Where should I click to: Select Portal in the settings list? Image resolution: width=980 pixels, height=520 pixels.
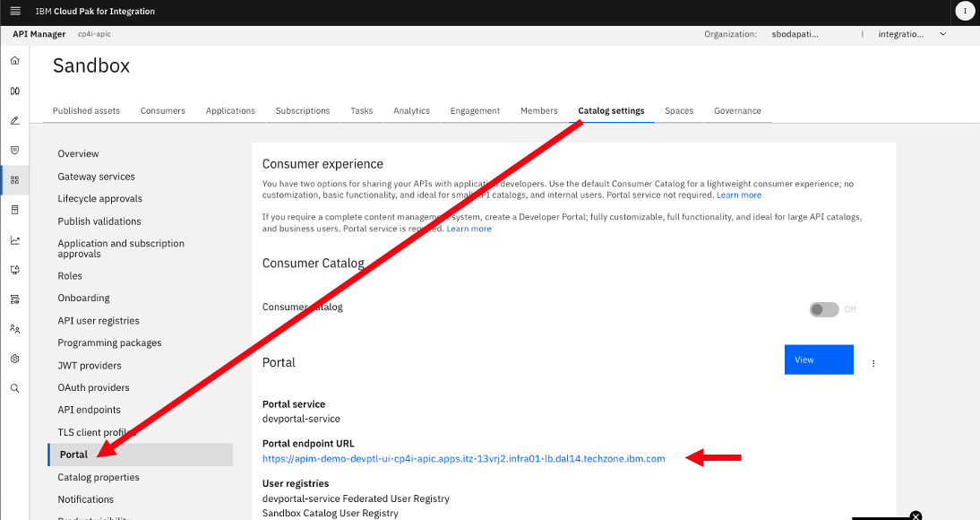(141, 455)
